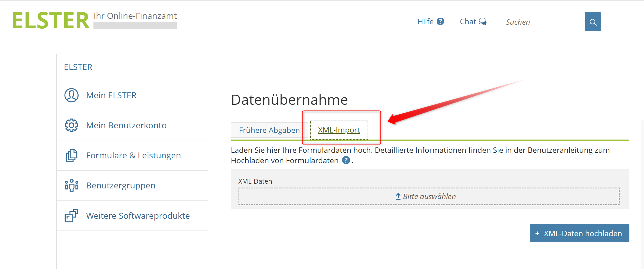
Task: Open Weitere Softwareprodukte in the sidebar
Action: point(132,216)
